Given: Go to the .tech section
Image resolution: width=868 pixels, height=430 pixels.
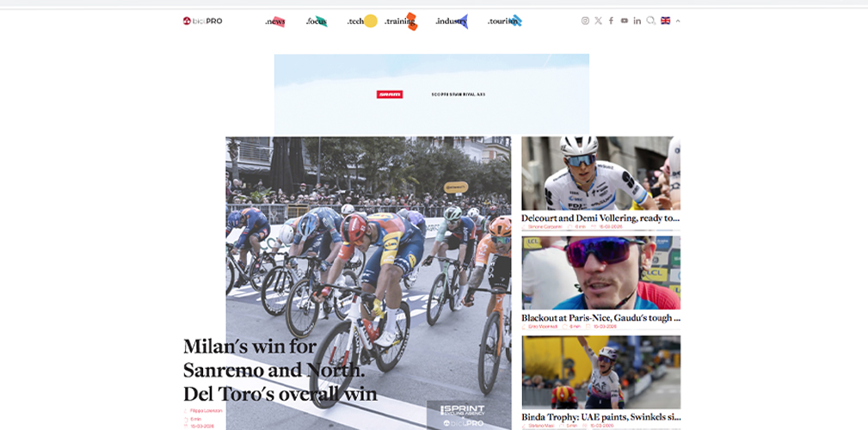Looking at the screenshot, I should click(361, 21).
